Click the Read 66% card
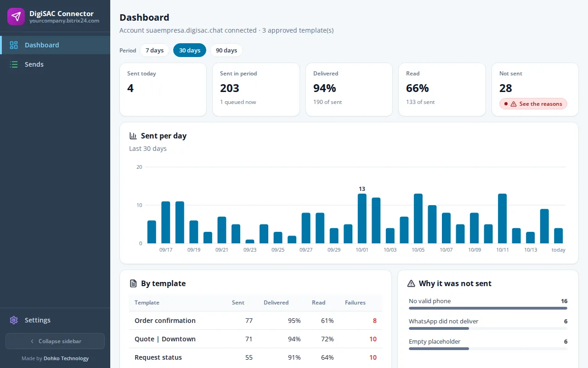This screenshot has width=588, height=368. coord(442,90)
